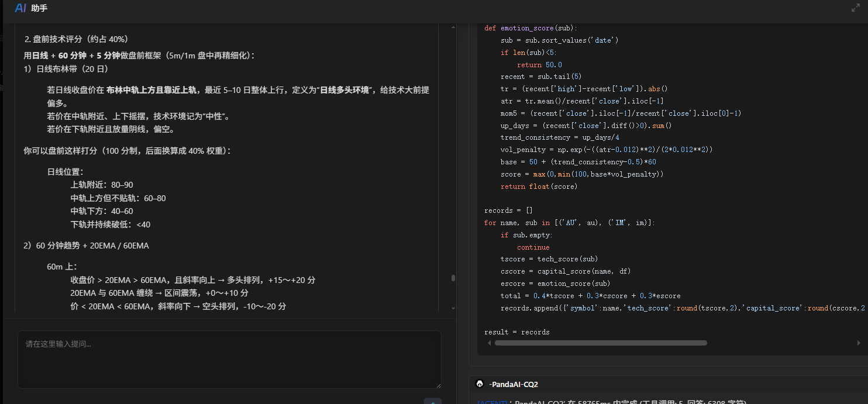Click the line '中轨下方：40–60'
Viewport: 868px width, 404px height.
pos(102,211)
